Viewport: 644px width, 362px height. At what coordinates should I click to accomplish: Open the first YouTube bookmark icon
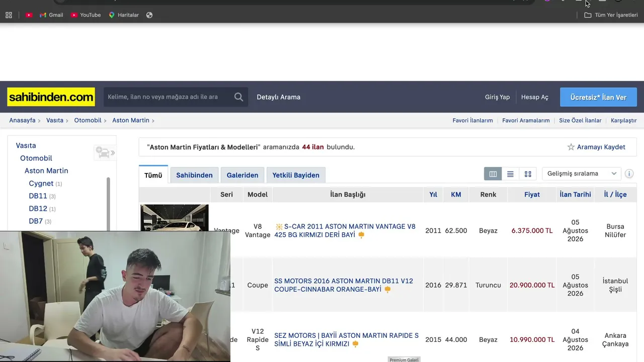(29, 15)
